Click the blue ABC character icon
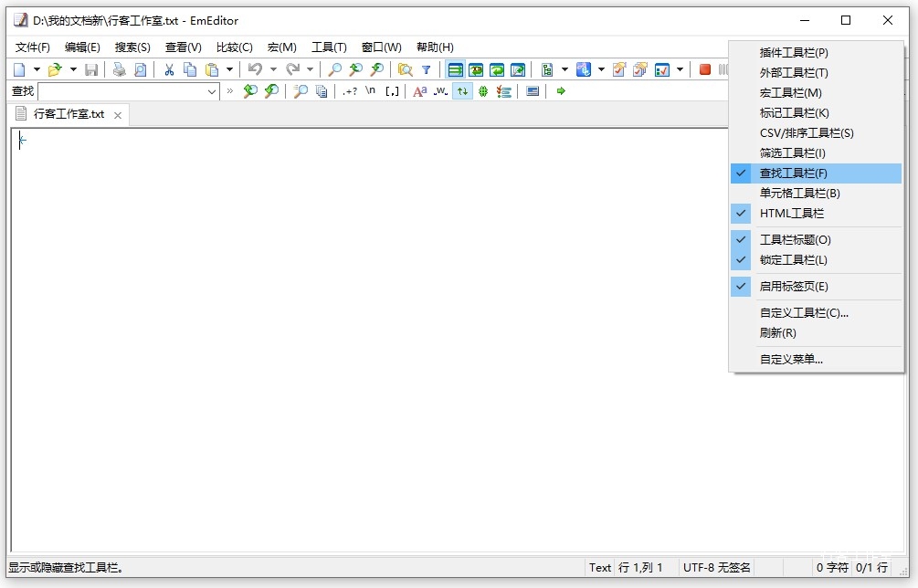 [x=584, y=70]
